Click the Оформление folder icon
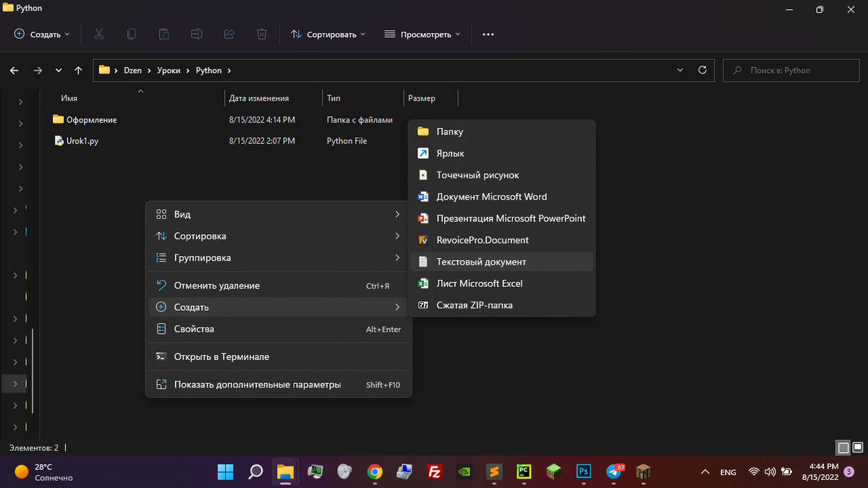Screen dimensions: 868x488 pos(59,119)
